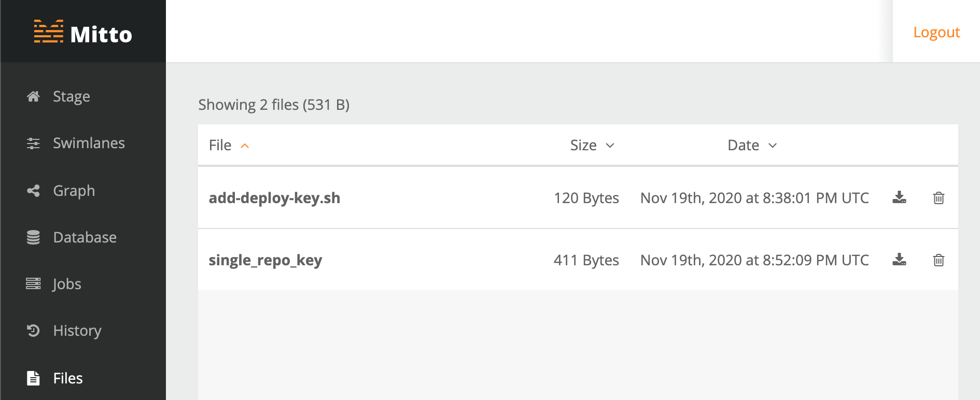Click the Mitto logo icon
The image size is (980, 400).
[49, 32]
